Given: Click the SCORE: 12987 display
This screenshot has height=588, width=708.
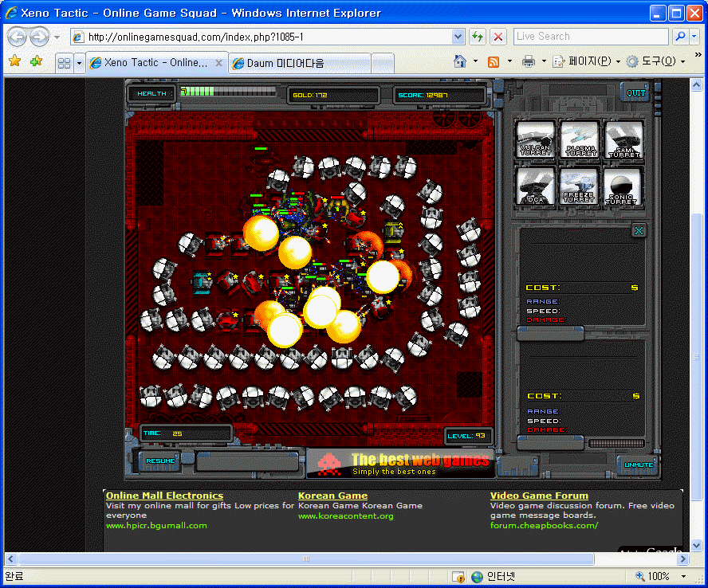Looking at the screenshot, I should coord(439,96).
